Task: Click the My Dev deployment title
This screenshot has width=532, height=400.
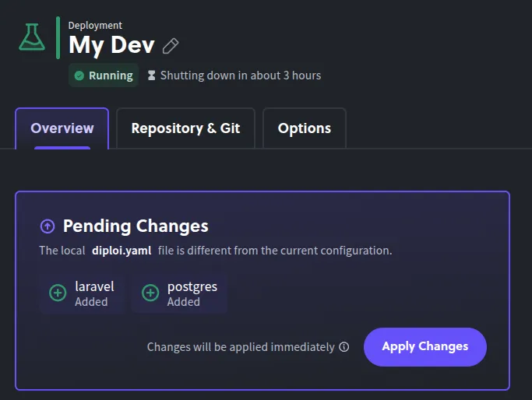Action: click(x=111, y=45)
